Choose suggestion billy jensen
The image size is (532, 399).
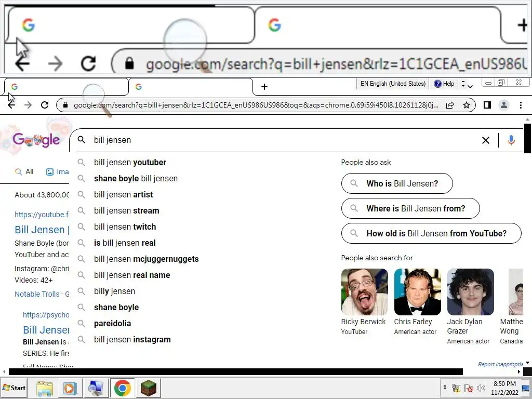(114, 291)
